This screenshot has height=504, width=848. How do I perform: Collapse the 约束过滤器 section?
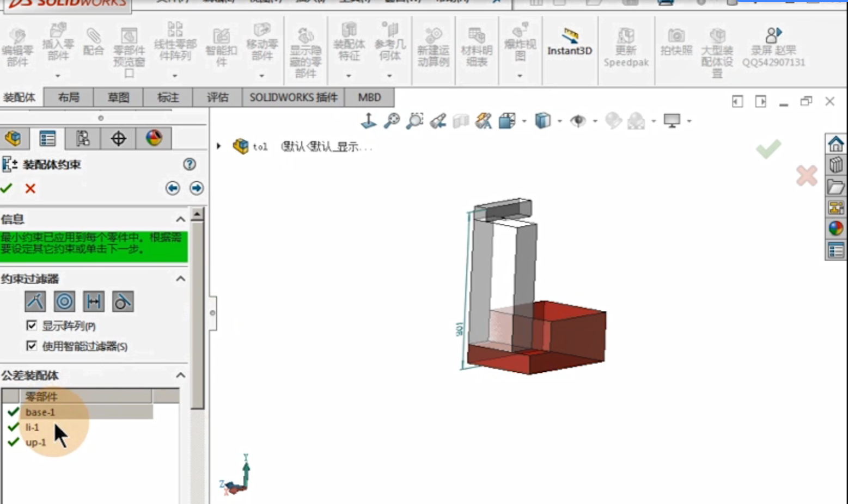coord(180,279)
